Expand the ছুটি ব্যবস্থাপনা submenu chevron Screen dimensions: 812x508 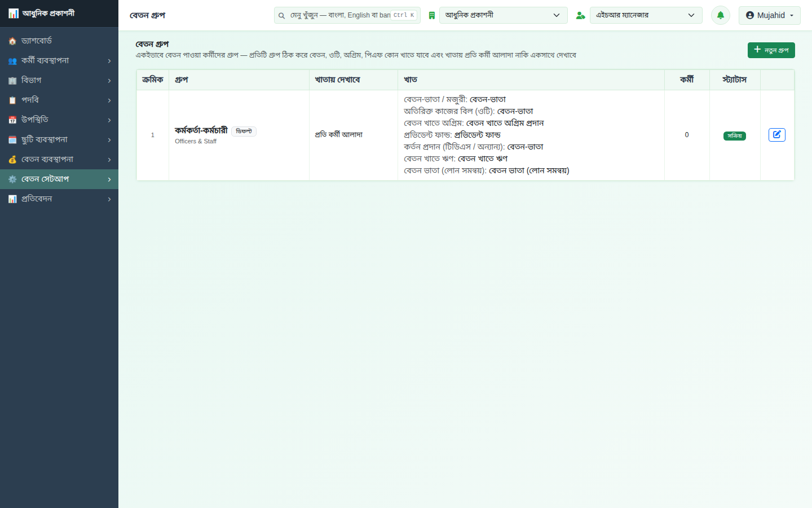(109, 140)
